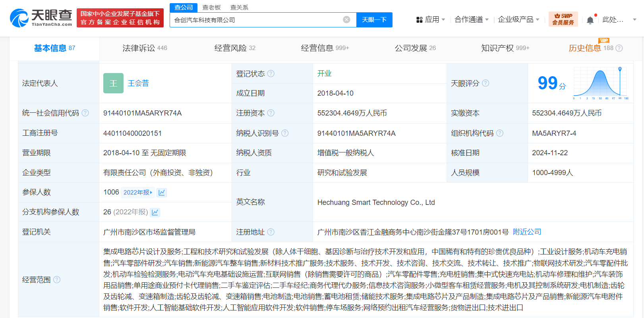Click help icon next to 经营范围
The height and width of the screenshot is (318, 644).
pos(57,279)
